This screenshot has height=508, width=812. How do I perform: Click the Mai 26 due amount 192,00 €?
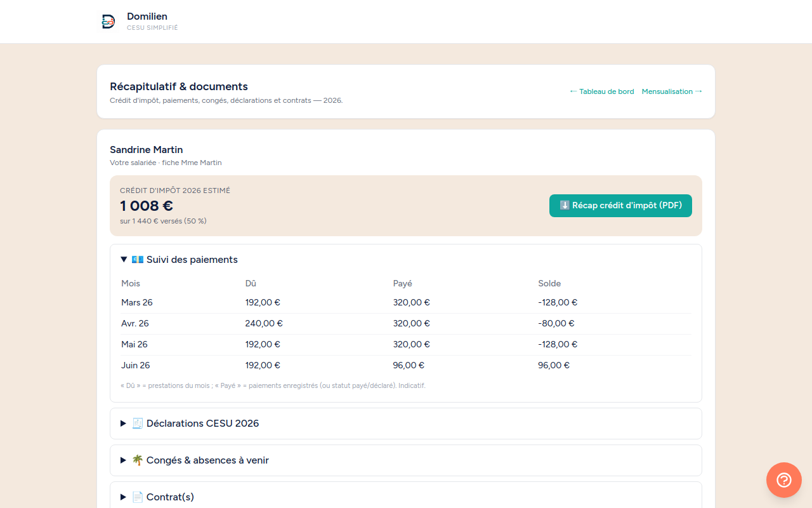point(263,344)
